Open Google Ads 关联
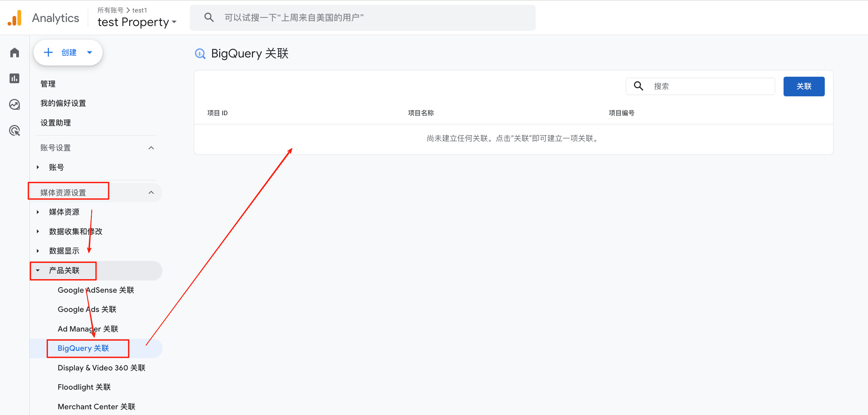The image size is (868, 415). coord(86,309)
